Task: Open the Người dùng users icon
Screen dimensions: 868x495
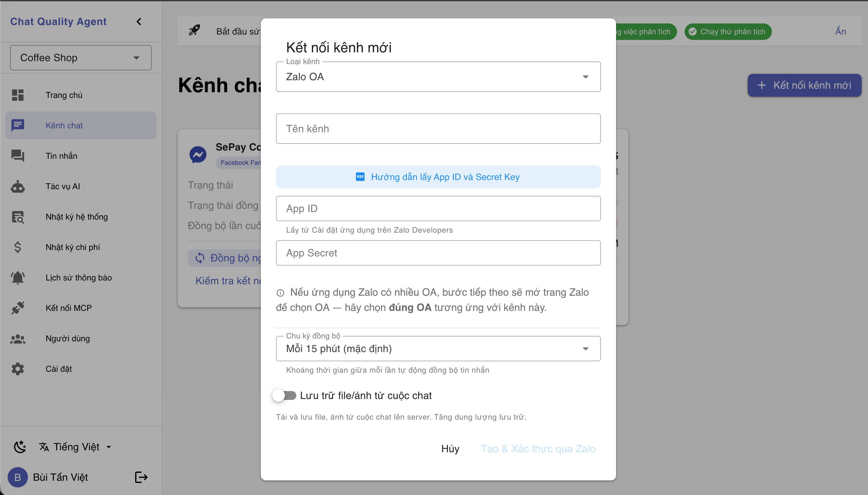Action: point(17,339)
